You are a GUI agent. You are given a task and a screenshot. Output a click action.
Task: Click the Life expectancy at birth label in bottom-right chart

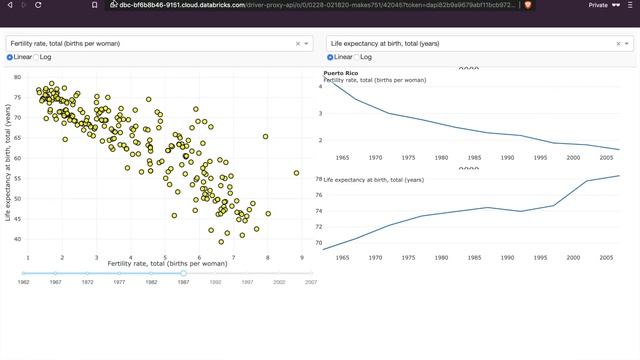coord(373,180)
